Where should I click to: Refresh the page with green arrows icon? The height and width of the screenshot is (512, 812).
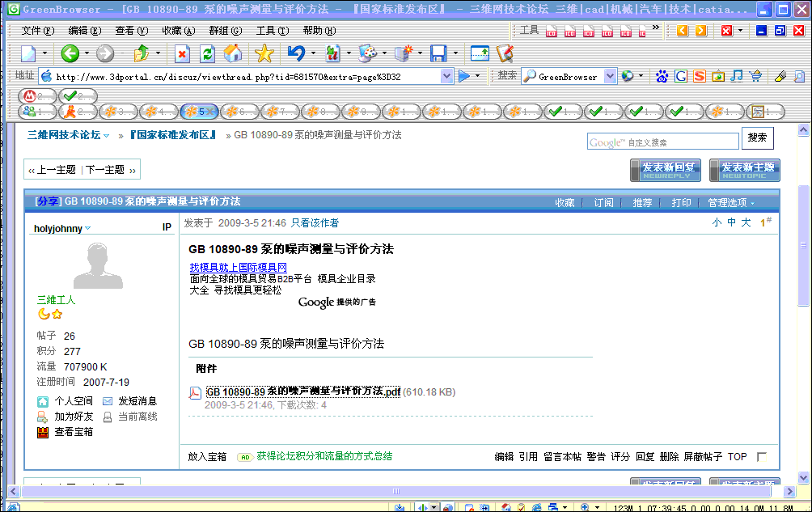207,53
